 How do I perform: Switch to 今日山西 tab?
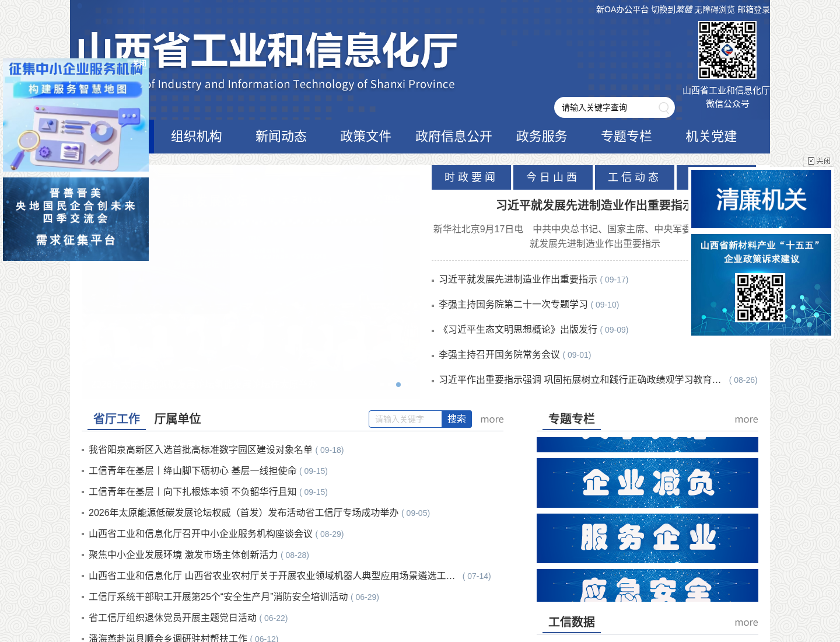553,177
